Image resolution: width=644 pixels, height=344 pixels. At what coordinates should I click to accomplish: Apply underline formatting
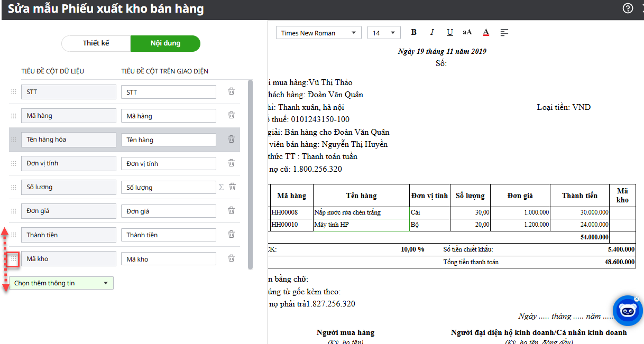(449, 33)
